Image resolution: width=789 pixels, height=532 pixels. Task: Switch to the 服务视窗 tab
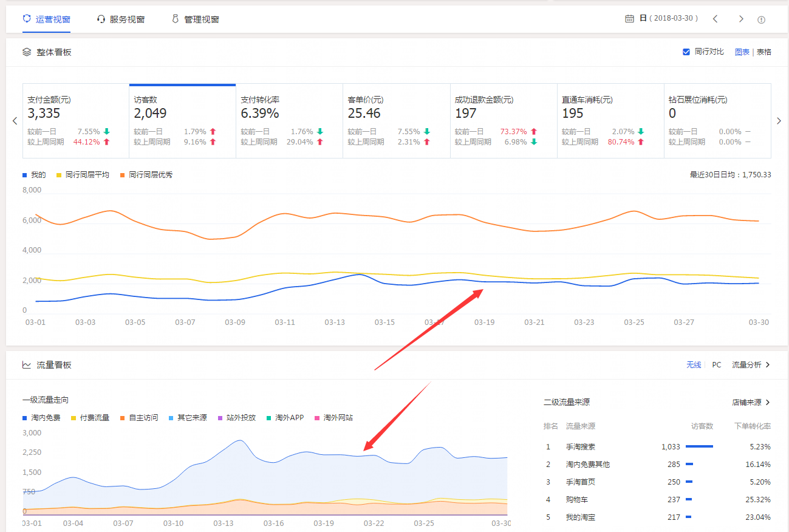[x=121, y=19]
